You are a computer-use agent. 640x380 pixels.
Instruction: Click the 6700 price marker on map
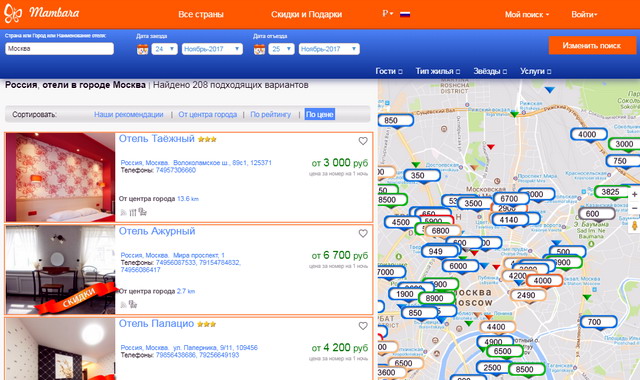pyautogui.click(x=509, y=199)
